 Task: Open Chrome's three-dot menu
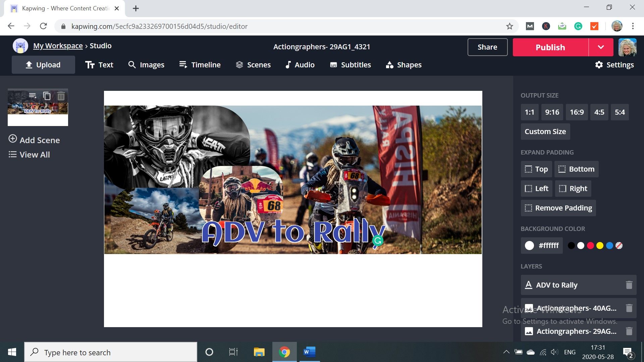(633, 26)
